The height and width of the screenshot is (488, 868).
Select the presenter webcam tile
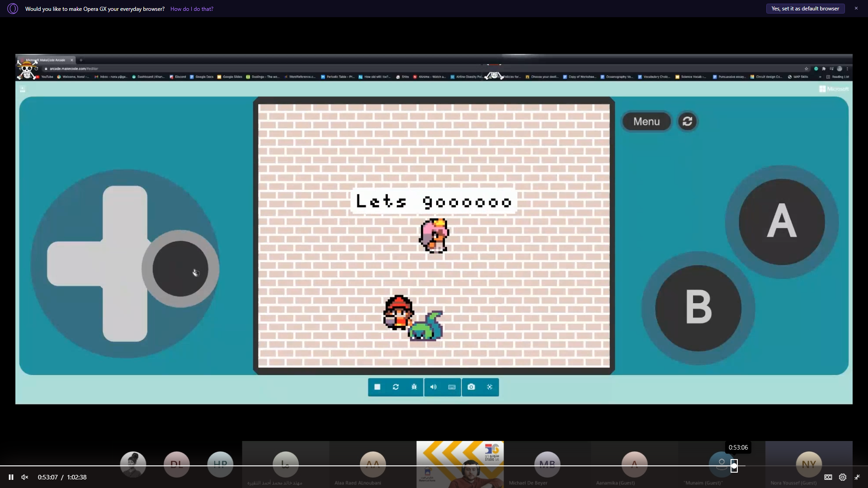click(x=460, y=465)
